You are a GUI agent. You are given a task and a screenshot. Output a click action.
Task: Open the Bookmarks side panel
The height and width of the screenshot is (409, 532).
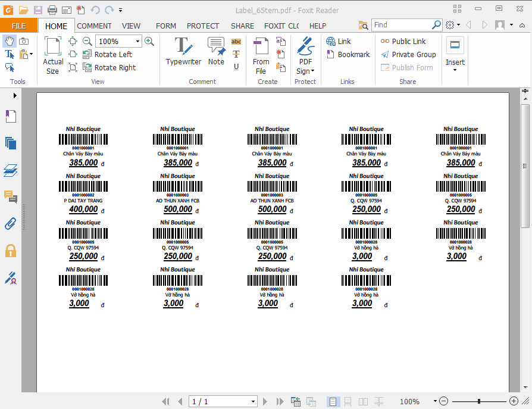10,116
